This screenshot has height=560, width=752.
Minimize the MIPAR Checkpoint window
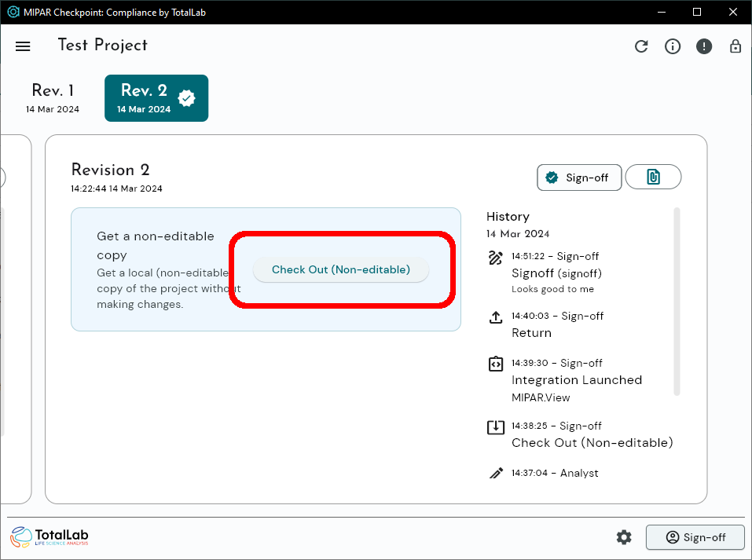coord(662,12)
